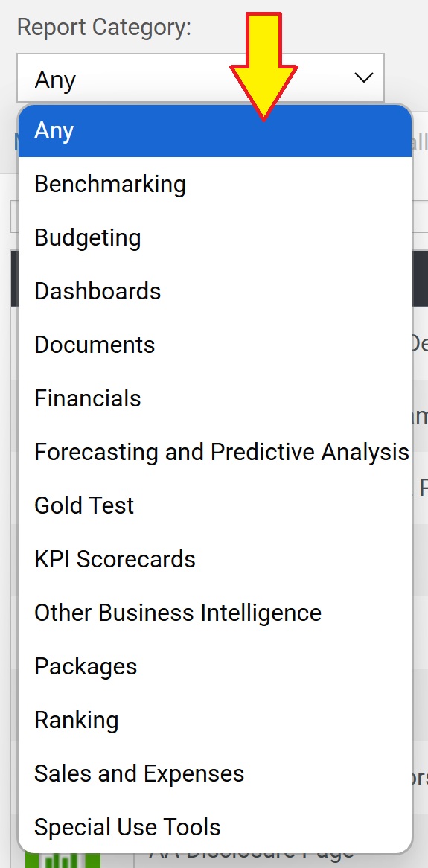Pick KPI Scorecards from the list
428x868 pixels.
(215, 560)
